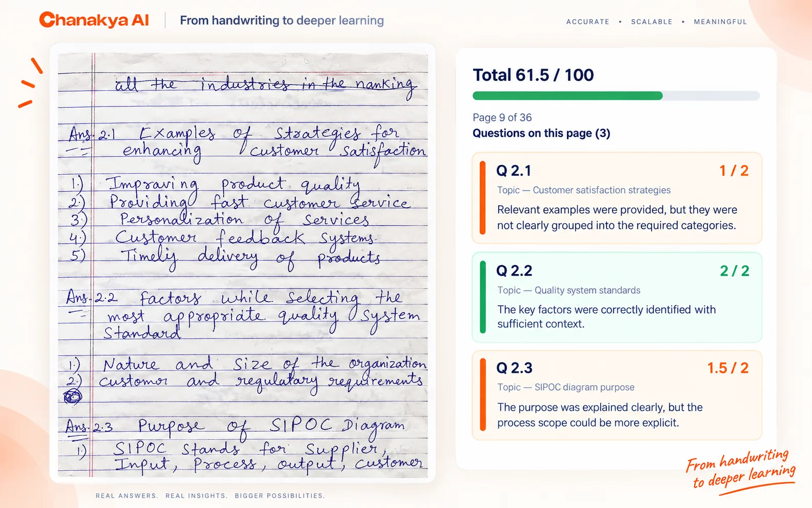Click the orange spark decoration near the page
This screenshot has height=508, width=812.
(x=30, y=83)
